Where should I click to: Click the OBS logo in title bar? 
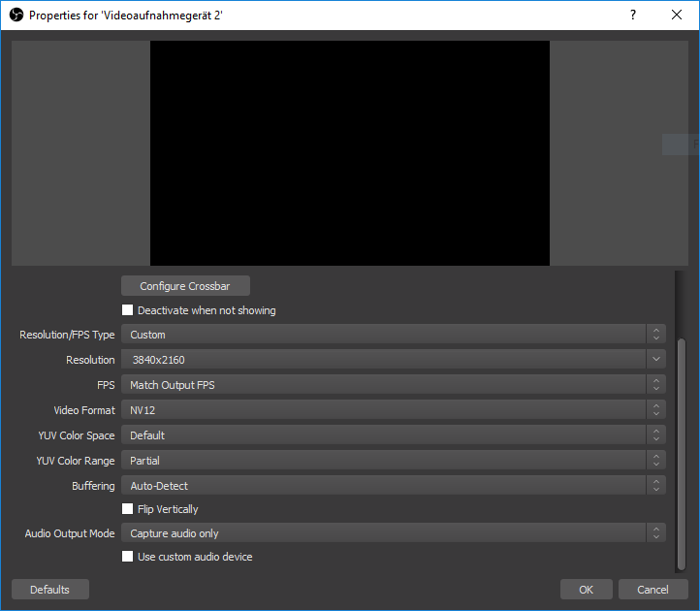pos(16,16)
